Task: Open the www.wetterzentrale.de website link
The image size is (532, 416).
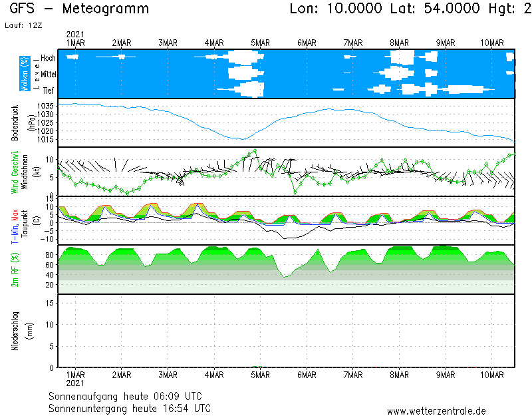Action: click(x=436, y=411)
